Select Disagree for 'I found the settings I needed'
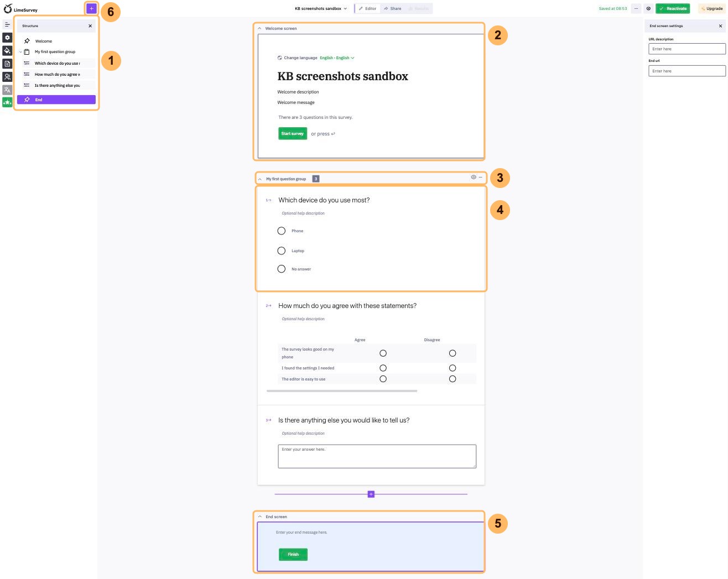 453,368
